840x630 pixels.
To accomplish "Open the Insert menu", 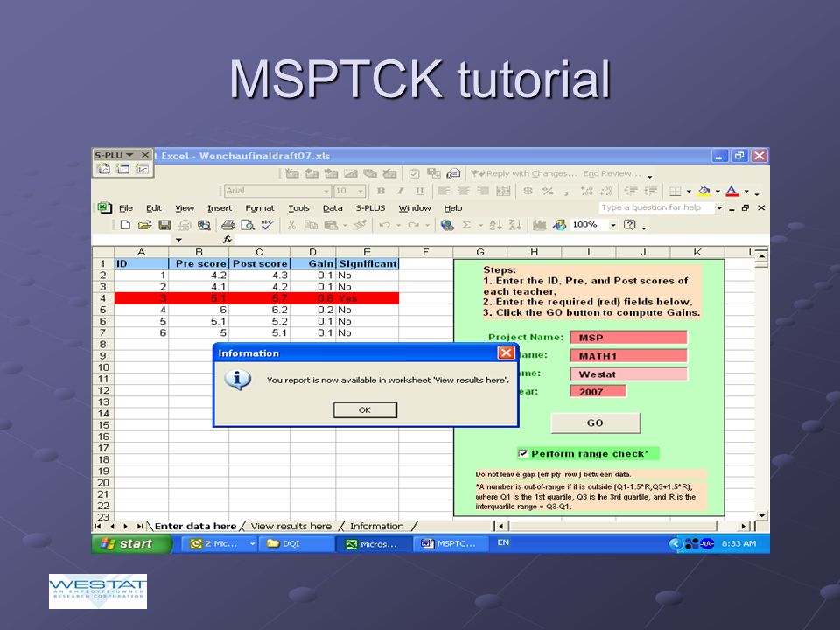I will point(220,208).
